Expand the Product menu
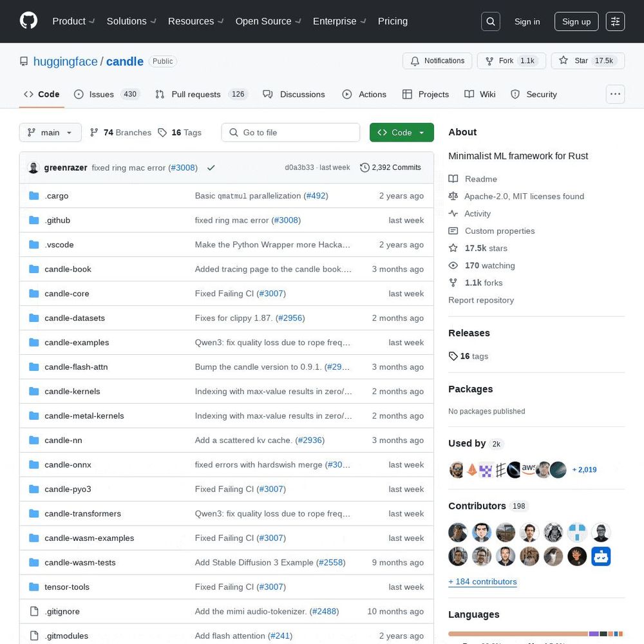644x644 pixels. coord(73,21)
